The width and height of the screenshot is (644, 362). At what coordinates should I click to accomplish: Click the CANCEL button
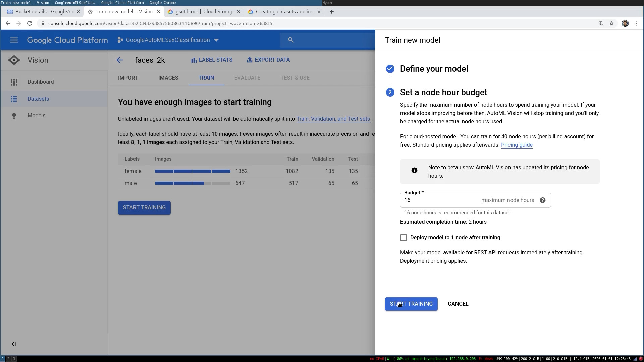tap(458, 304)
